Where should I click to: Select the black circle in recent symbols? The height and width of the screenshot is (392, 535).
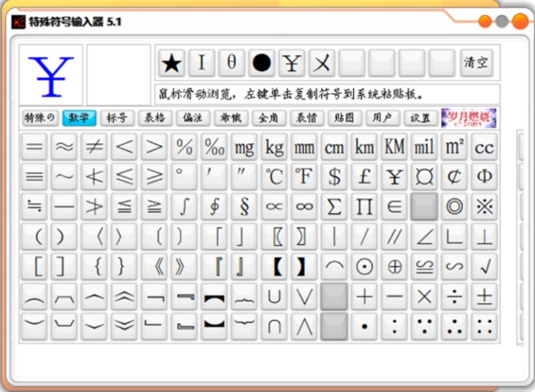[261, 63]
